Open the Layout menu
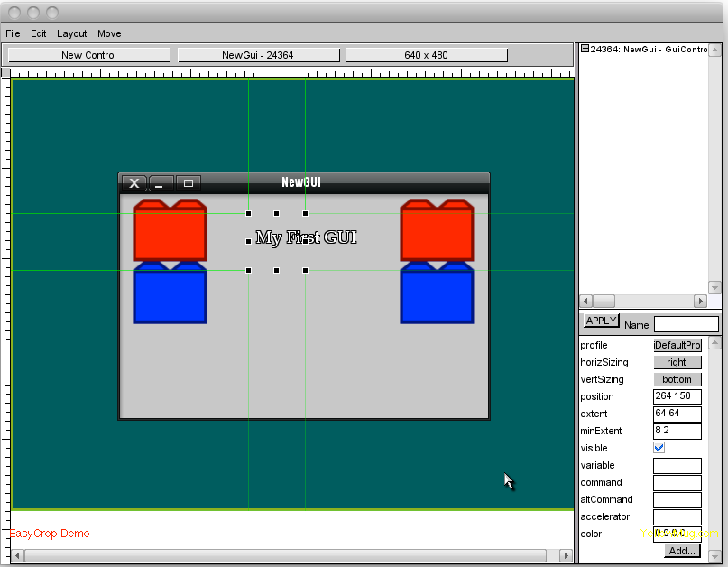This screenshot has width=728, height=567. pos(72,33)
